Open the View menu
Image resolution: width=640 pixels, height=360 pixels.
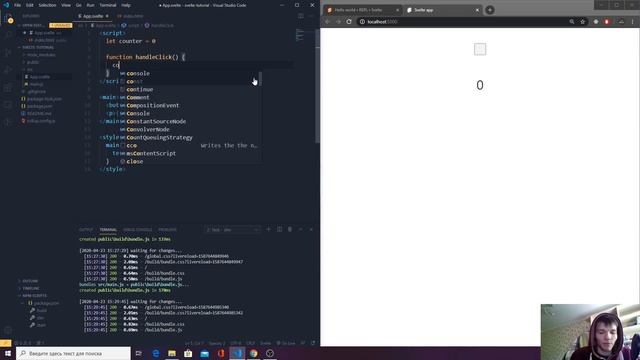click(66, 5)
